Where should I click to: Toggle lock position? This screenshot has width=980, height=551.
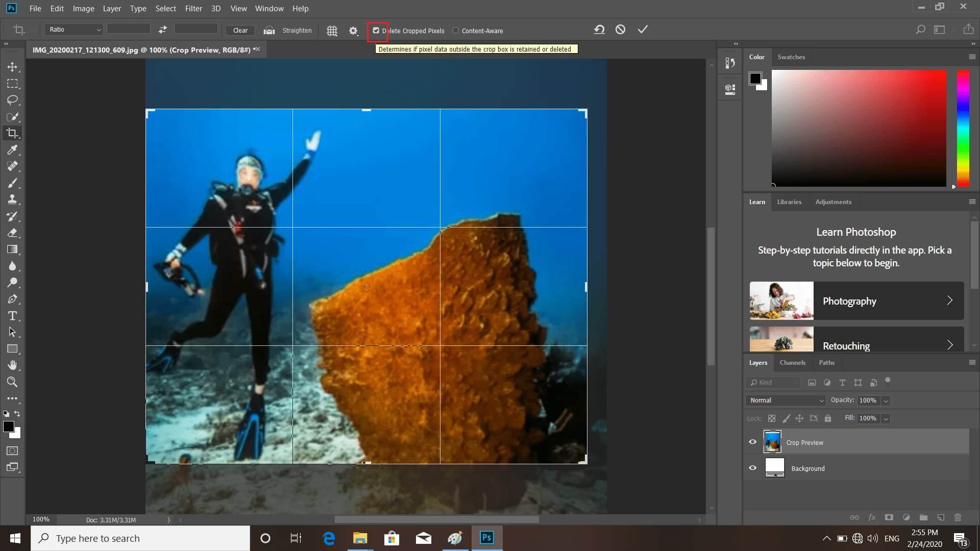coord(799,418)
